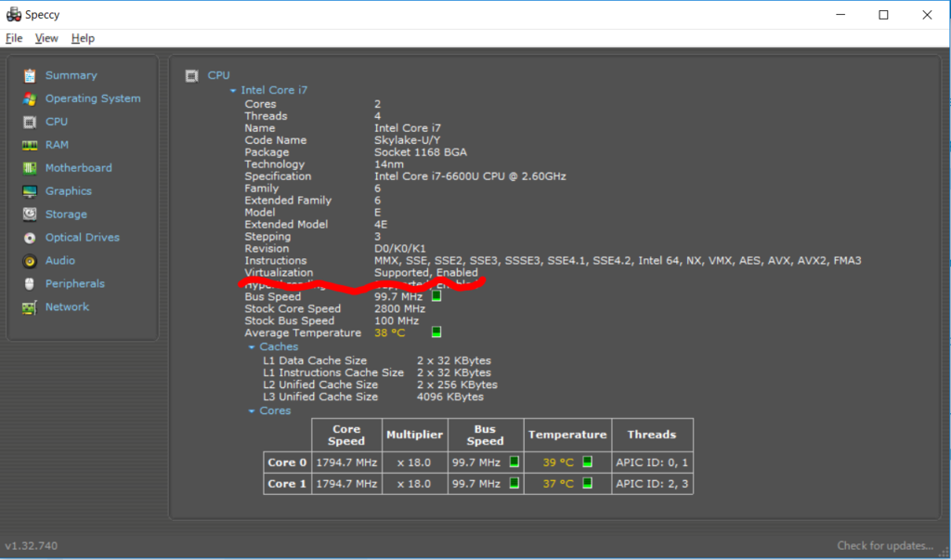Click the 14nm technology value
The image size is (951, 560).
tap(389, 164)
